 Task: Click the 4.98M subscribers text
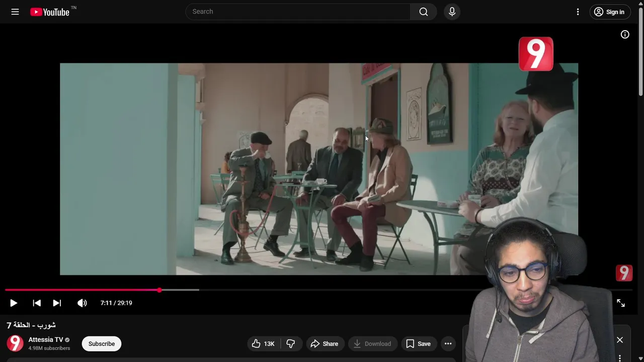click(x=49, y=348)
